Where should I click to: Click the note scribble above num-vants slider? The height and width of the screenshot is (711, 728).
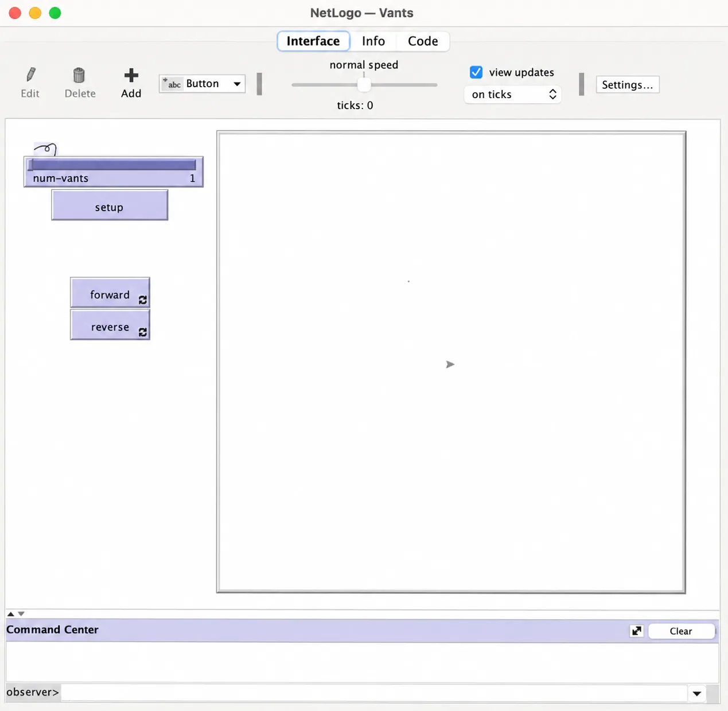click(45, 149)
